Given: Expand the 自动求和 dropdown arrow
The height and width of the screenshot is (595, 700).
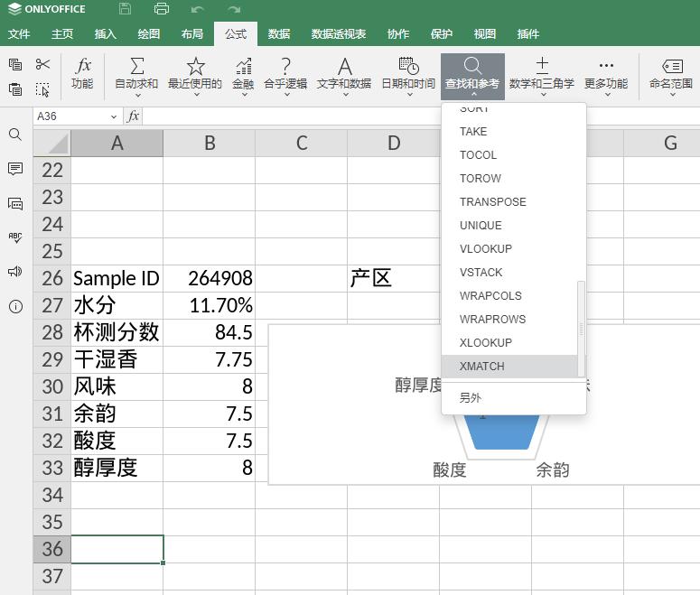Looking at the screenshot, I should [137, 95].
